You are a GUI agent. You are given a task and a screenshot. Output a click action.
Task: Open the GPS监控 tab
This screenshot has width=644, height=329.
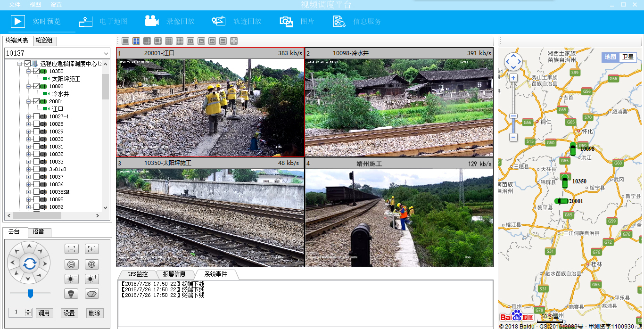137,274
